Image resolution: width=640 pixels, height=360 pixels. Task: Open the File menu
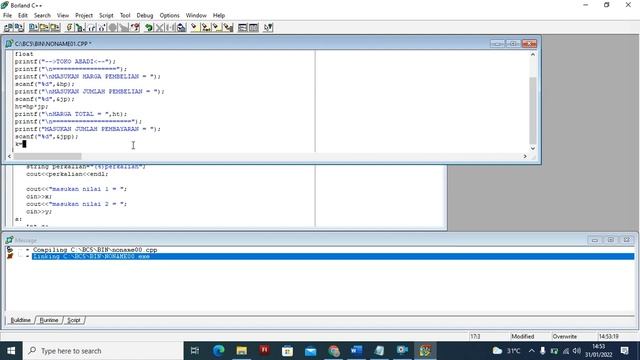click(7, 15)
